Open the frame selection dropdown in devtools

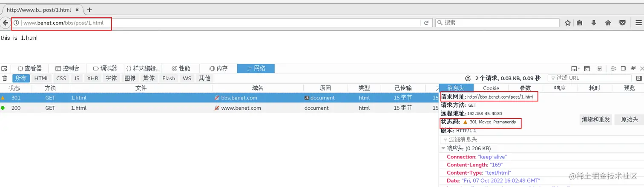tap(575, 68)
